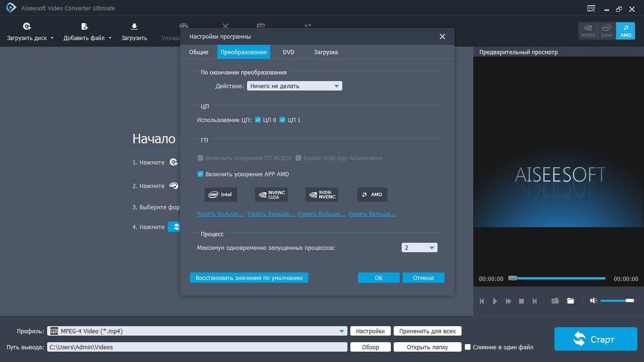Switch to the DVD tab
Image resolution: width=644 pixels, height=362 pixels.
pyautogui.click(x=289, y=52)
